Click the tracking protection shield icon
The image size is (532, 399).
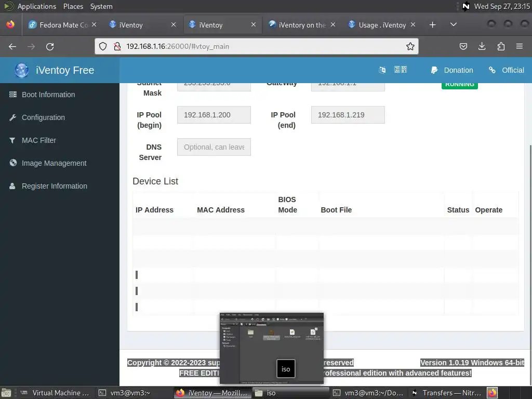(103, 46)
